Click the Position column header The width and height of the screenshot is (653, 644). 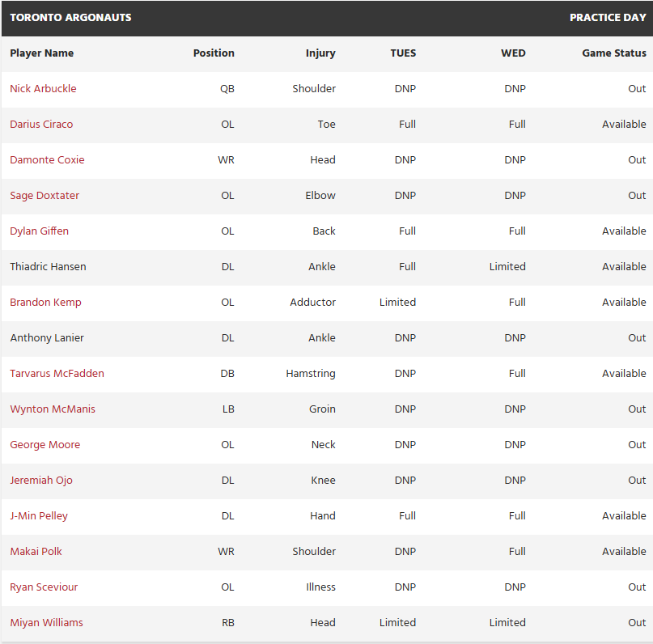coord(214,53)
